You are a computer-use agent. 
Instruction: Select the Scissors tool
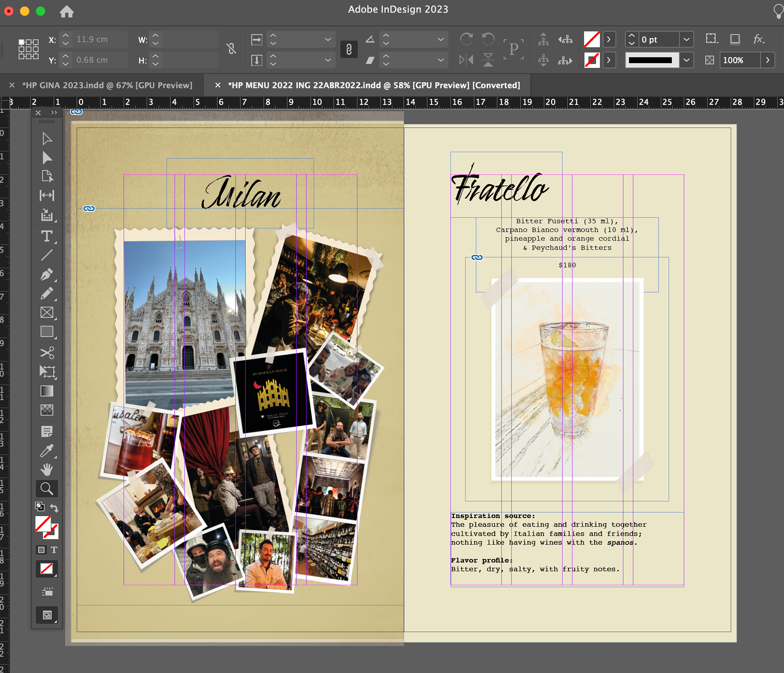[x=47, y=353]
